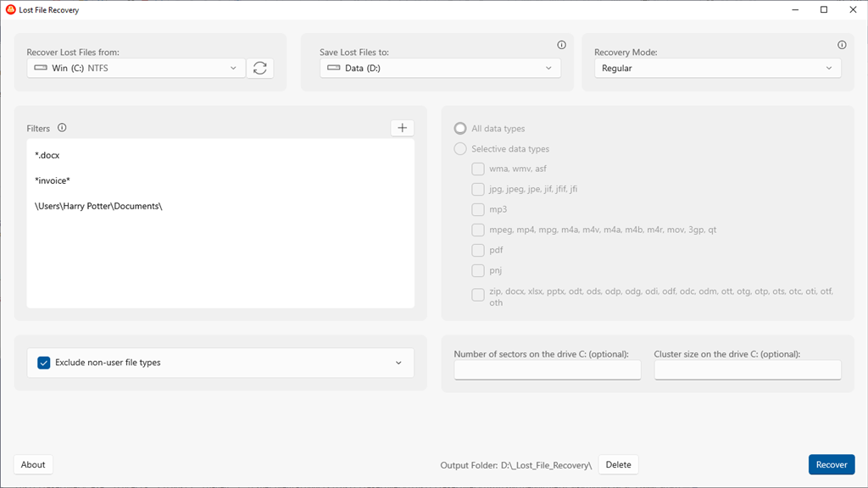Check the pnj checkbox
The height and width of the screenshot is (488, 868).
478,270
